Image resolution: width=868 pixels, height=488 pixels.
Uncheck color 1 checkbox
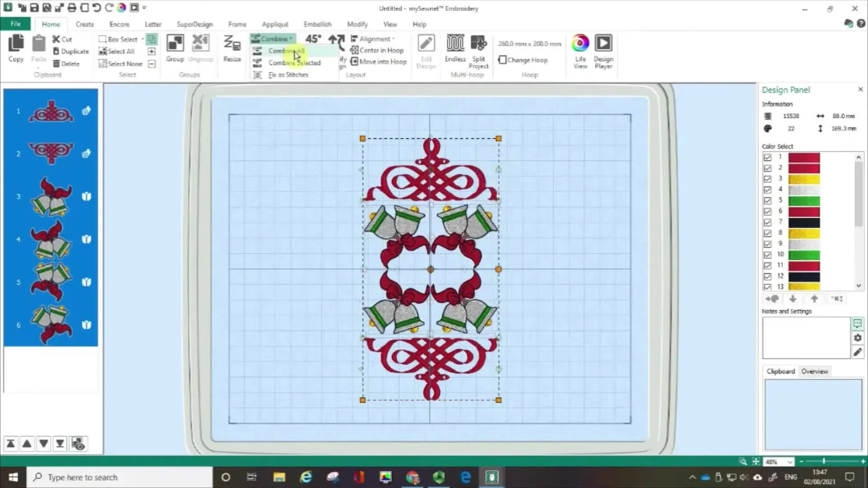point(768,157)
